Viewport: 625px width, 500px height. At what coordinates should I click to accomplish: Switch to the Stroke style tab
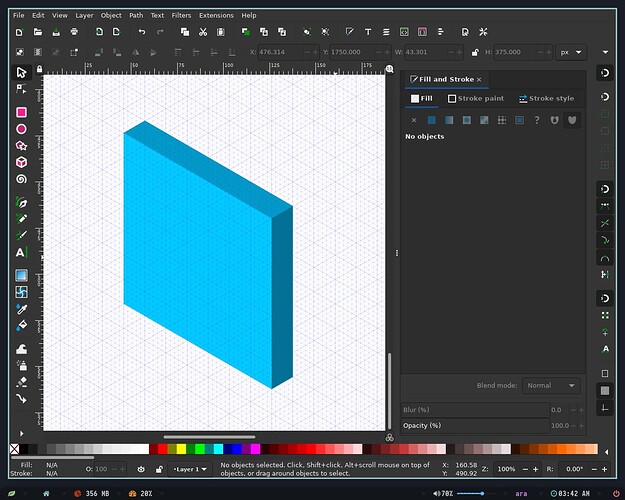point(546,98)
